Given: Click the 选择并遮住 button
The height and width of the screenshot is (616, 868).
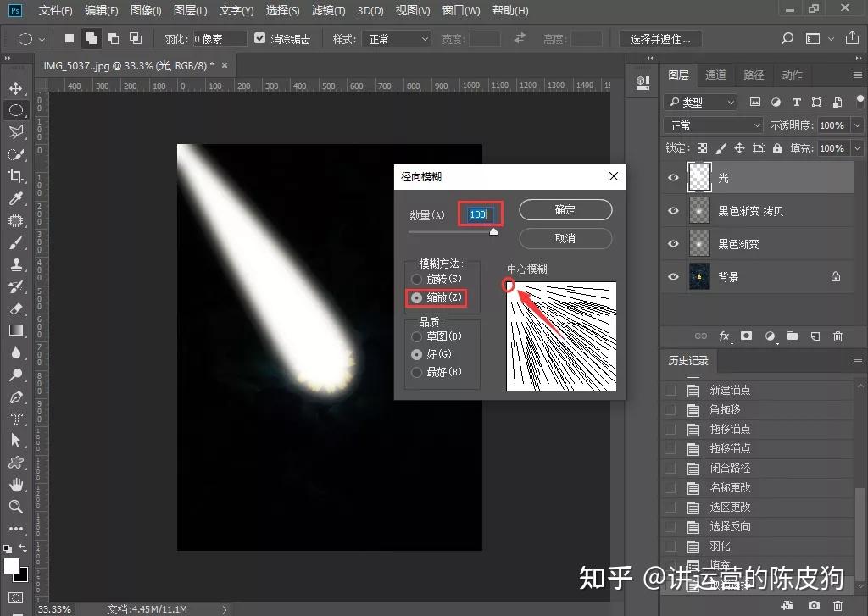Looking at the screenshot, I should coord(659,39).
